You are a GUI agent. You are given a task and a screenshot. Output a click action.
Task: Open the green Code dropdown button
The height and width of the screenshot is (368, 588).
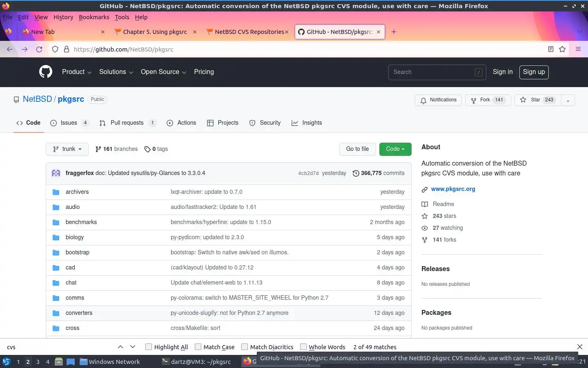395,149
